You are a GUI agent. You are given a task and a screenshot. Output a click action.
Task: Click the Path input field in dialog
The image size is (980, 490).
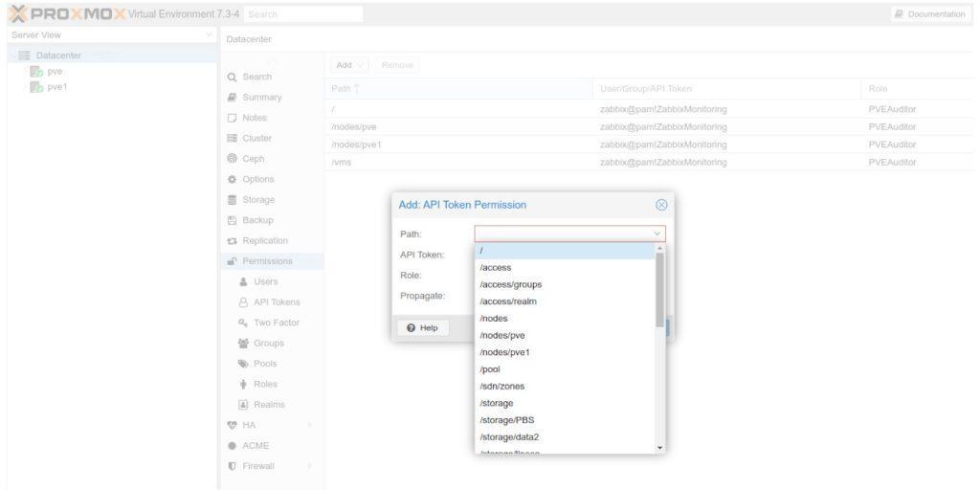563,234
